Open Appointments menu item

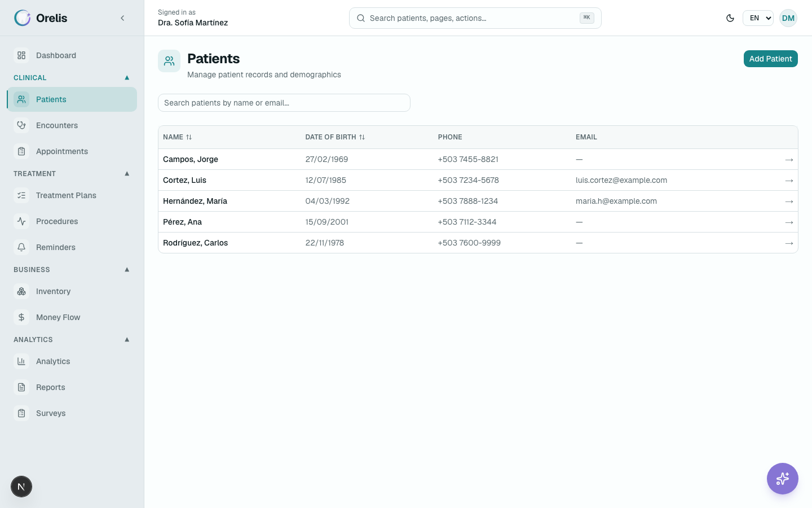[x=72, y=151]
